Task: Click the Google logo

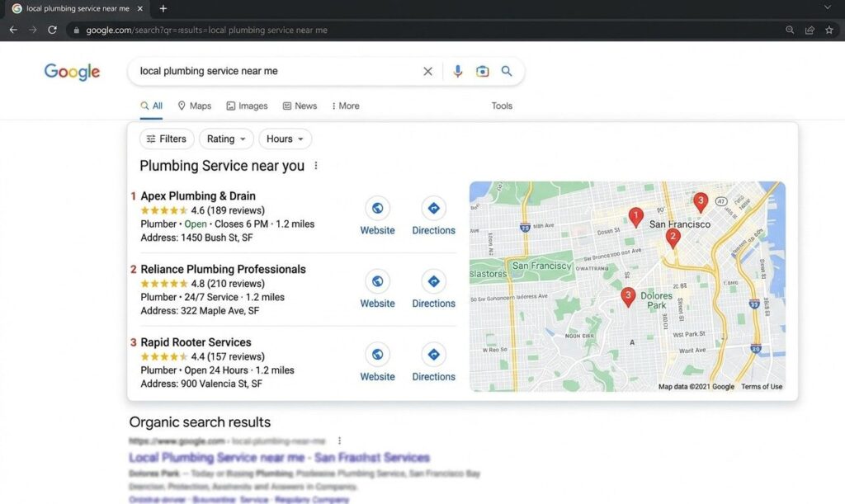Action: 72,72
